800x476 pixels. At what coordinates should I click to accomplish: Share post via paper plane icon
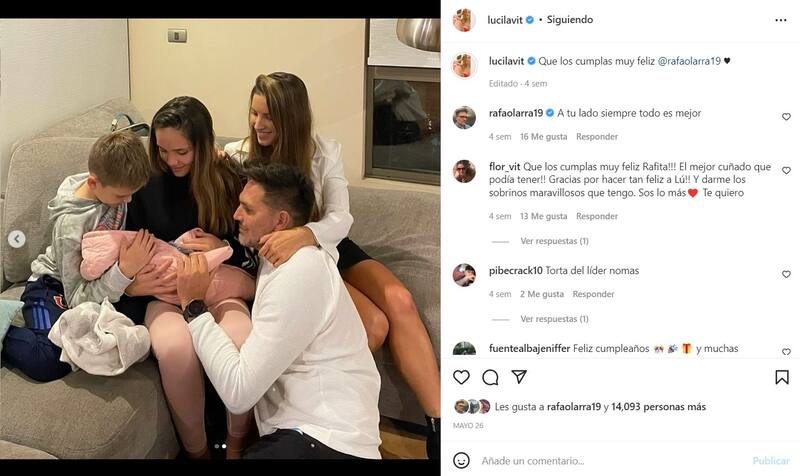tap(519, 377)
